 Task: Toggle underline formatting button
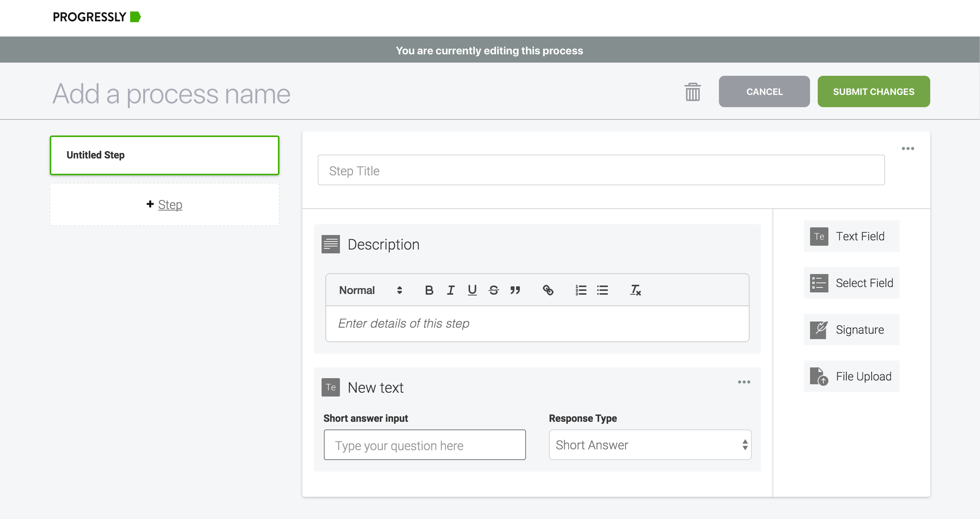472,290
